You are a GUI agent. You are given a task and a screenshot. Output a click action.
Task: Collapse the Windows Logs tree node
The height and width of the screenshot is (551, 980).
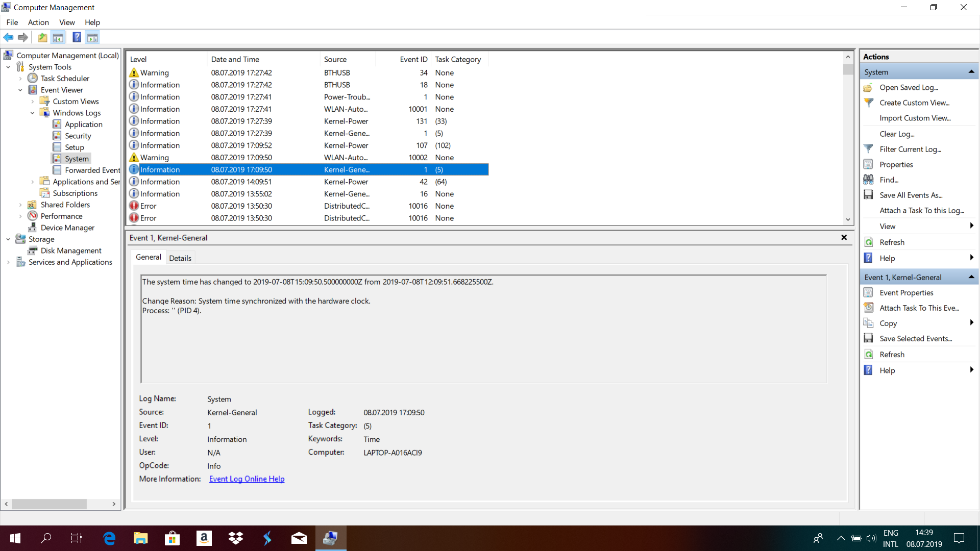point(32,113)
